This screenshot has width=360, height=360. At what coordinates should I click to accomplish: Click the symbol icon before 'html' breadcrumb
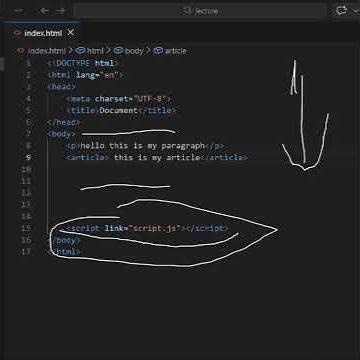80,51
